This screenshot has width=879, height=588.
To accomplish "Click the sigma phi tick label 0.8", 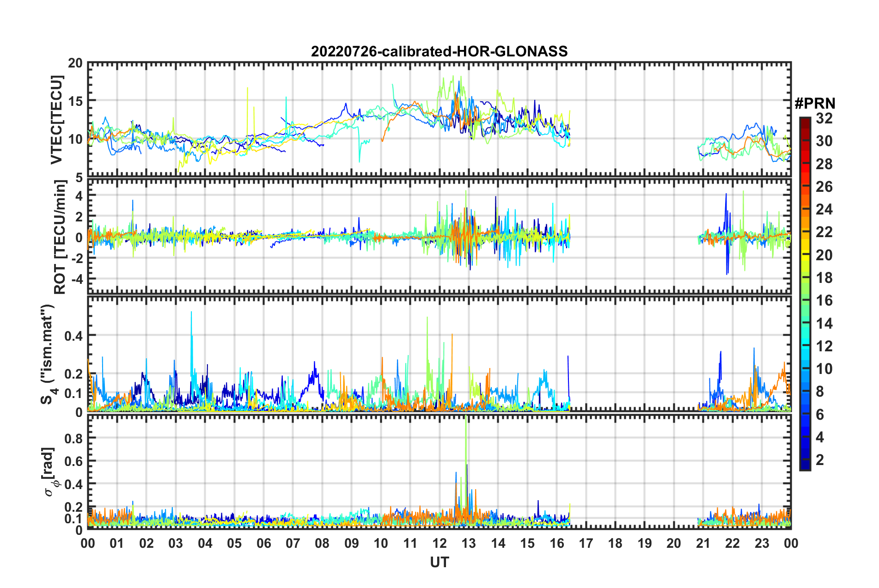I will (73, 438).
